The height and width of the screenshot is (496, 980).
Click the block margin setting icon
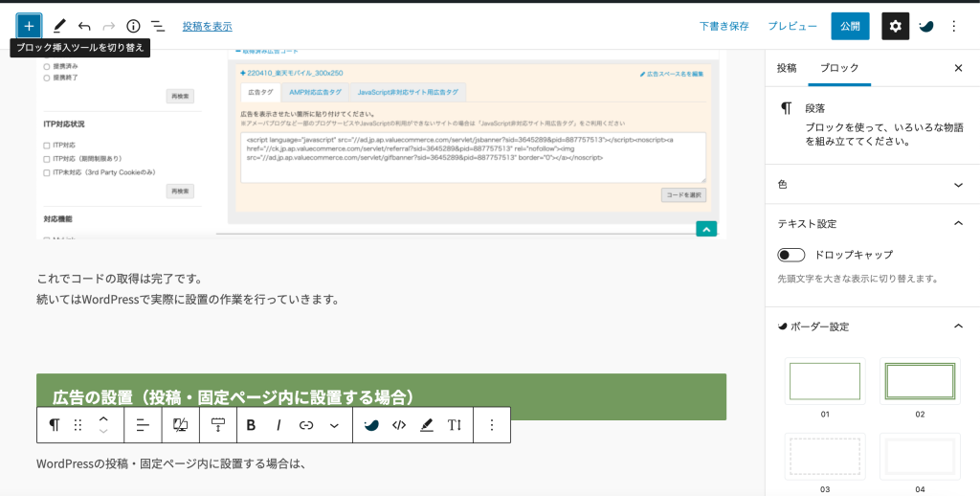[217, 425]
